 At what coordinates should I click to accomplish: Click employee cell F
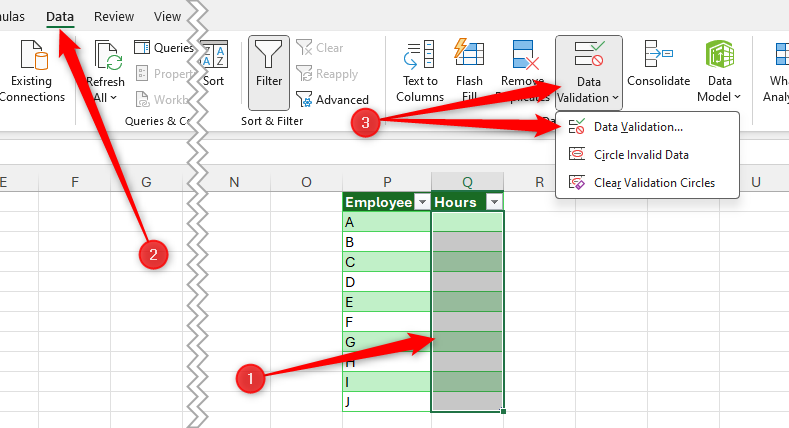tap(386, 322)
